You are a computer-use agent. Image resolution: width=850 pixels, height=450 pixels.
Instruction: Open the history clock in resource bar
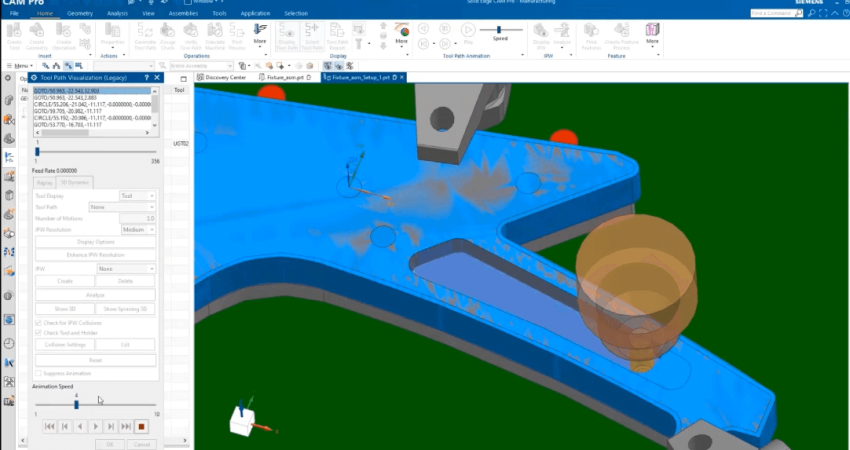point(9,343)
